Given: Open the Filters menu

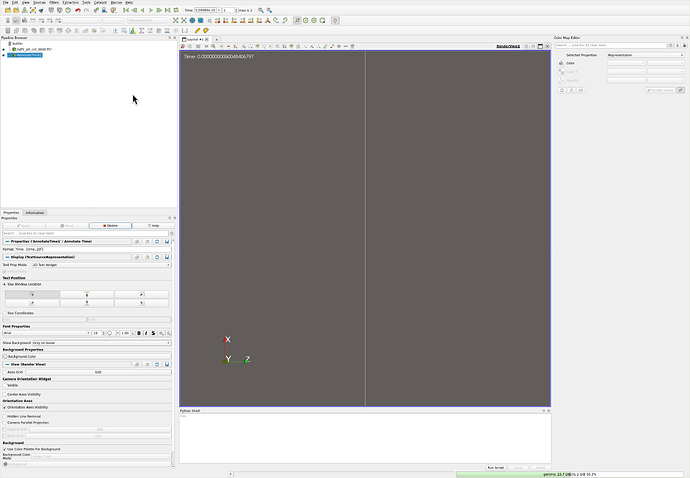Looking at the screenshot, I should point(54,3).
